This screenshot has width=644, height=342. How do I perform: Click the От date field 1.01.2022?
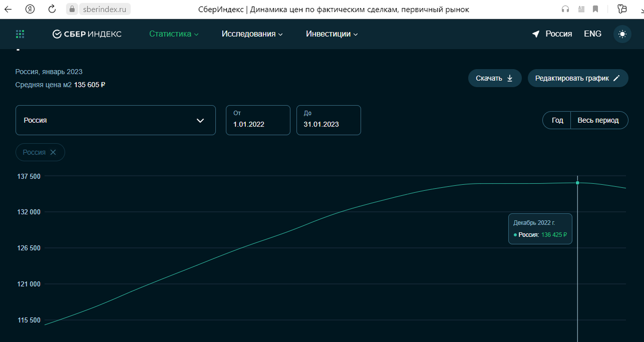(258, 120)
